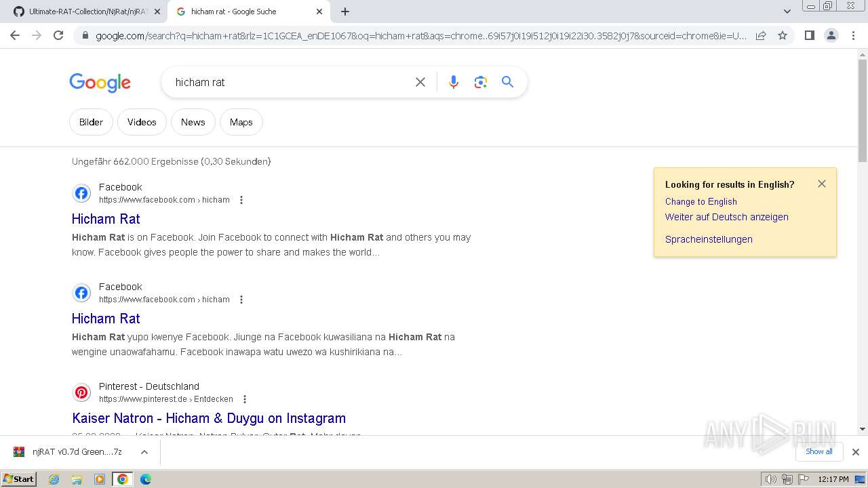Expand the tab search chevron
Viewport: 868px width, 488px height.
coord(787,12)
